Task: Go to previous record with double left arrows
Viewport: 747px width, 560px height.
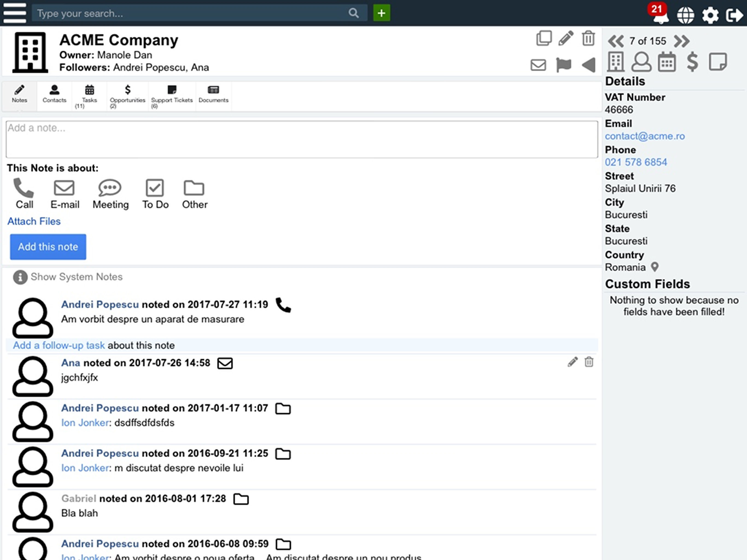Action: [616, 41]
